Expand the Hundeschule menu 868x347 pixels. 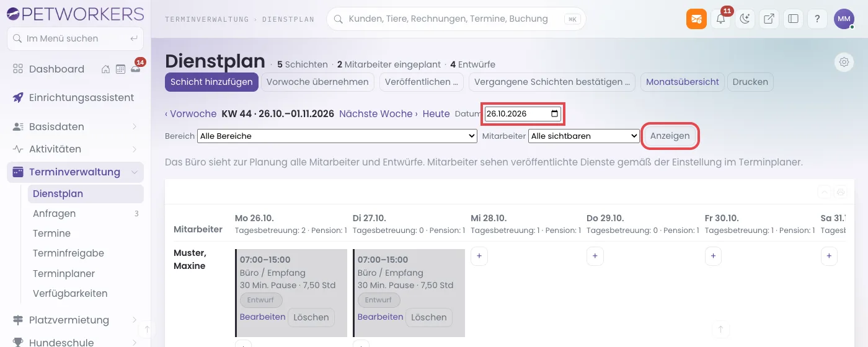coord(135,342)
